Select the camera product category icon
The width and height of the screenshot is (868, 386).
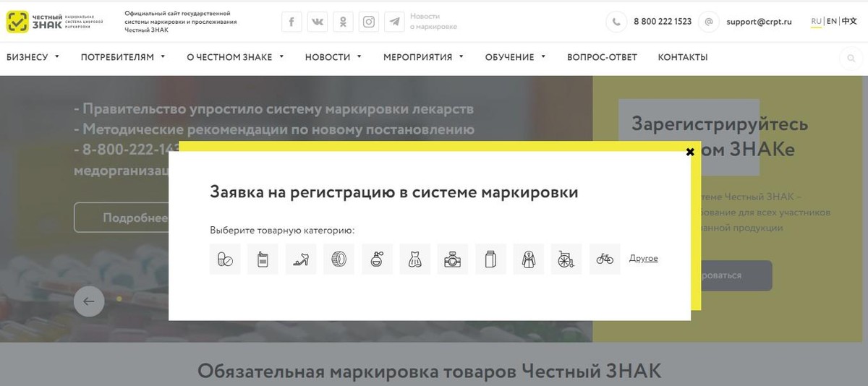(x=453, y=259)
